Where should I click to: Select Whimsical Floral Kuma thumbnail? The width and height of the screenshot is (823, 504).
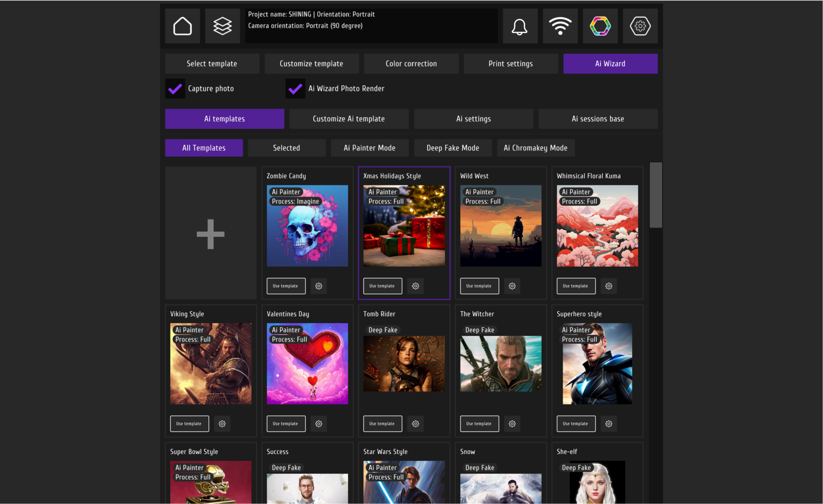(598, 226)
